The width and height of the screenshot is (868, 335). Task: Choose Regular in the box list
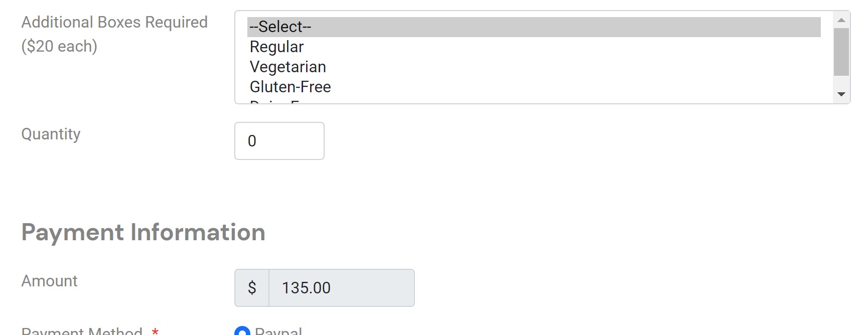276,47
